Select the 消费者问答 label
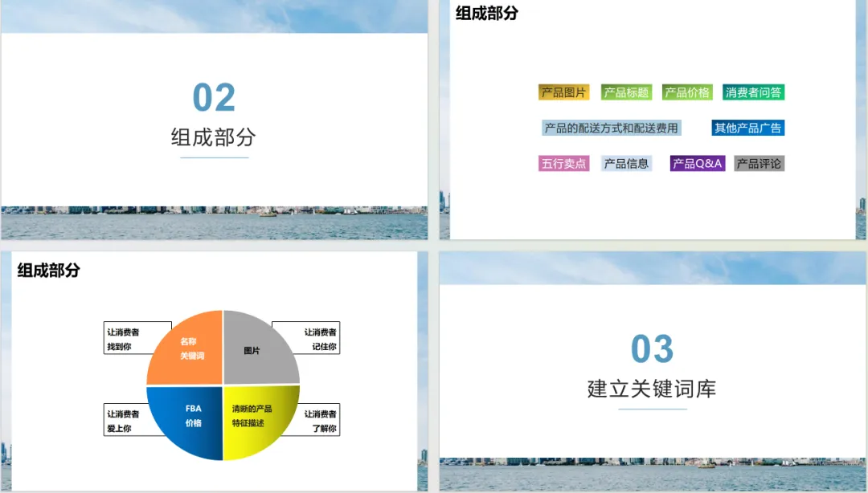The image size is (868, 493). tap(753, 92)
